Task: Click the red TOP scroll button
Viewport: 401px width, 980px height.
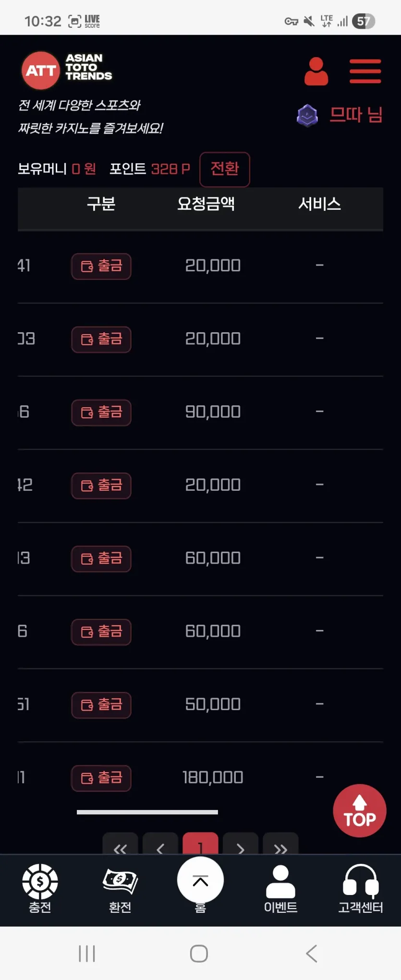Action: (360, 811)
